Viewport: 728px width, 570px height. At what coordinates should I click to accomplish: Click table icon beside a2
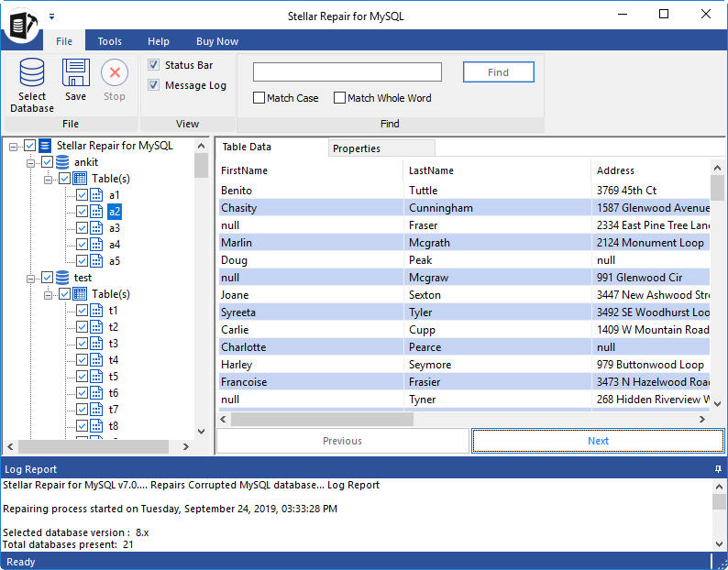pos(97,212)
